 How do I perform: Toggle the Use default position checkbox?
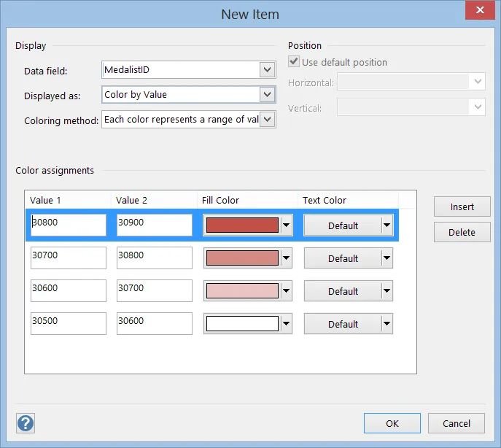[294, 61]
